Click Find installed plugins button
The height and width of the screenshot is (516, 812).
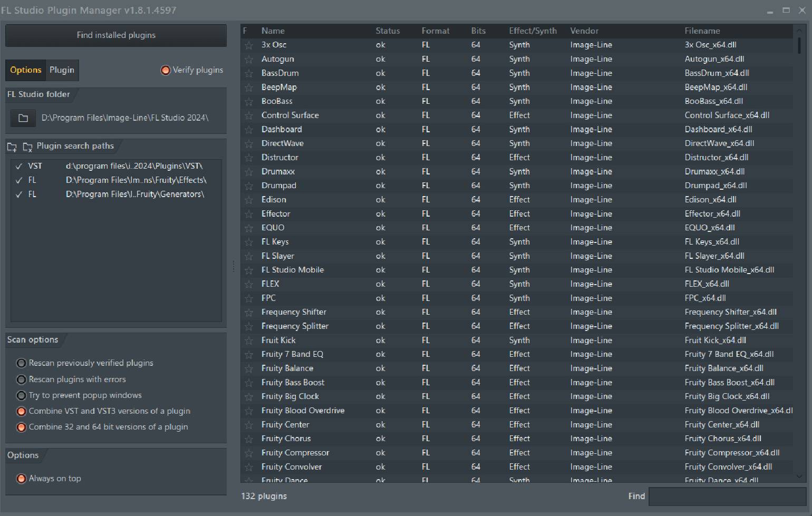coord(116,35)
